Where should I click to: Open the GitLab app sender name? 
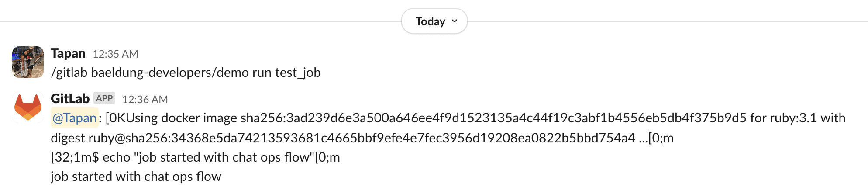(x=70, y=99)
